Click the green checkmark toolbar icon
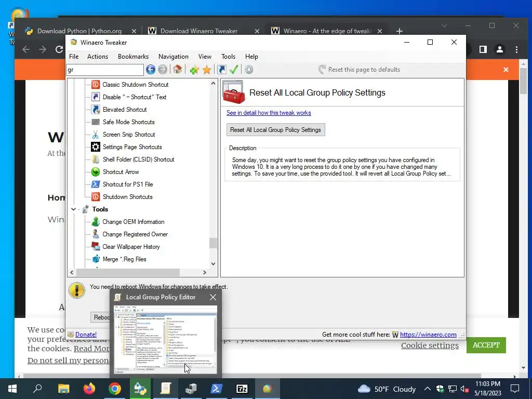 (x=234, y=70)
